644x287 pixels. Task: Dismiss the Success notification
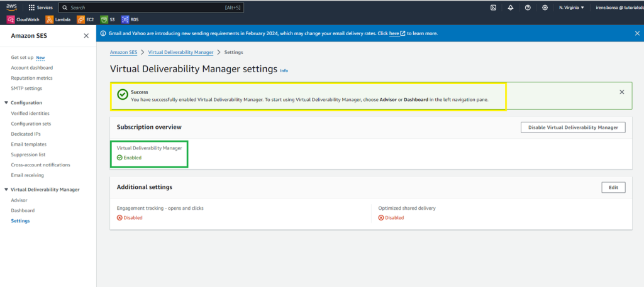[x=622, y=92]
